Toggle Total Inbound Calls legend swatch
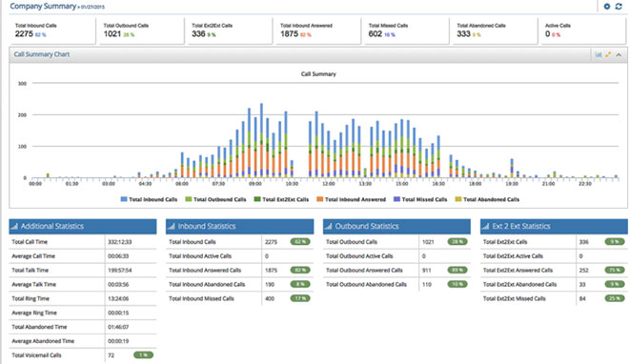Image resolution: width=629 pixels, height=364 pixels. click(124, 199)
